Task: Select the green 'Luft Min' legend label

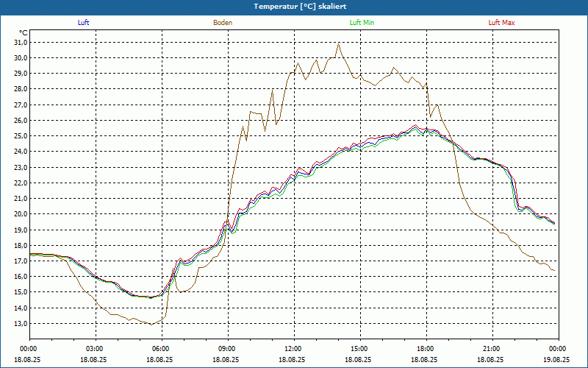Action: (362, 23)
